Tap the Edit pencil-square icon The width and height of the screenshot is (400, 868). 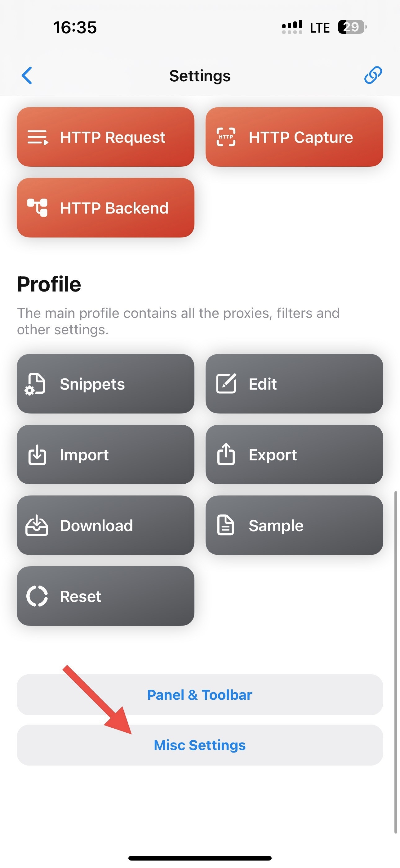226,383
